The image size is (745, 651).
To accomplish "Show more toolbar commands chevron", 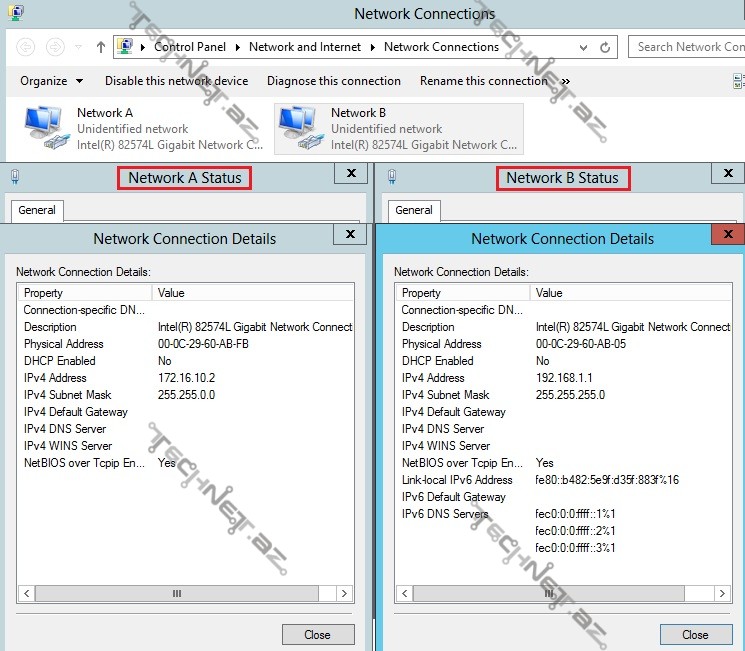I will pos(566,81).
